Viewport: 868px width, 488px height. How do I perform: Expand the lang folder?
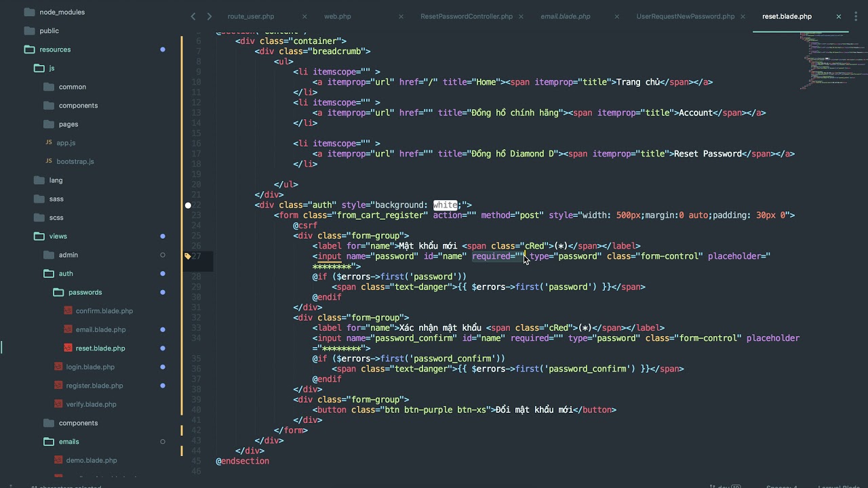tap(39, 180)
